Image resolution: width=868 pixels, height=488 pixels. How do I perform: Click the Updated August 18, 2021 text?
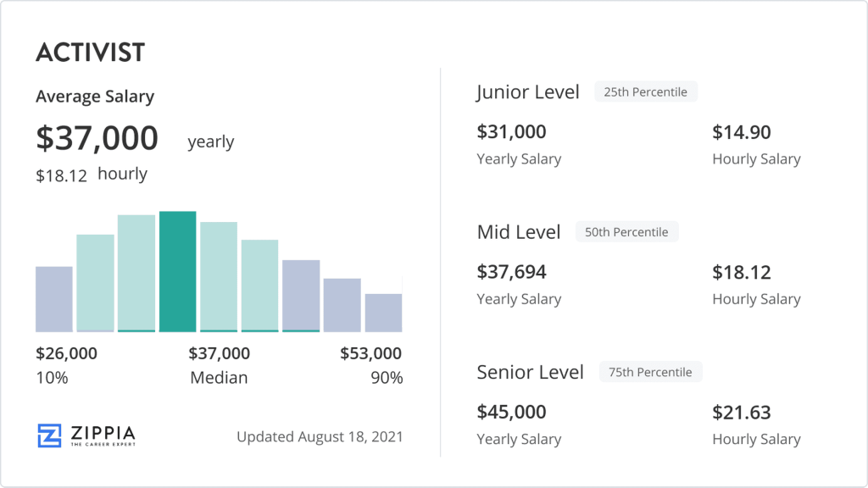(x=320, y=437)
